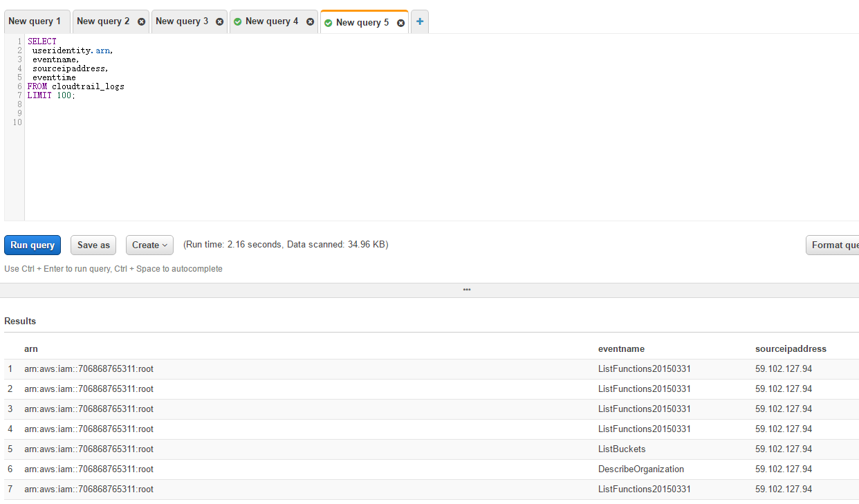Click green success checkmark on New query 5

(x=329, y=23)
